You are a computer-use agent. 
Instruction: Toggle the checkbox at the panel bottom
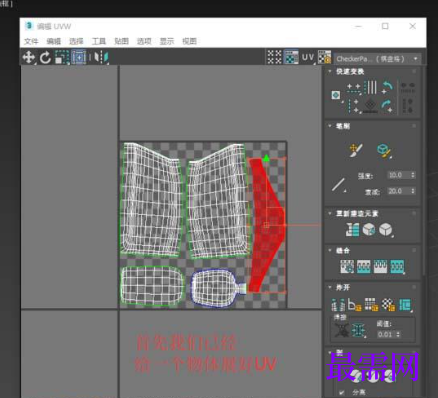tap(341, 392)
